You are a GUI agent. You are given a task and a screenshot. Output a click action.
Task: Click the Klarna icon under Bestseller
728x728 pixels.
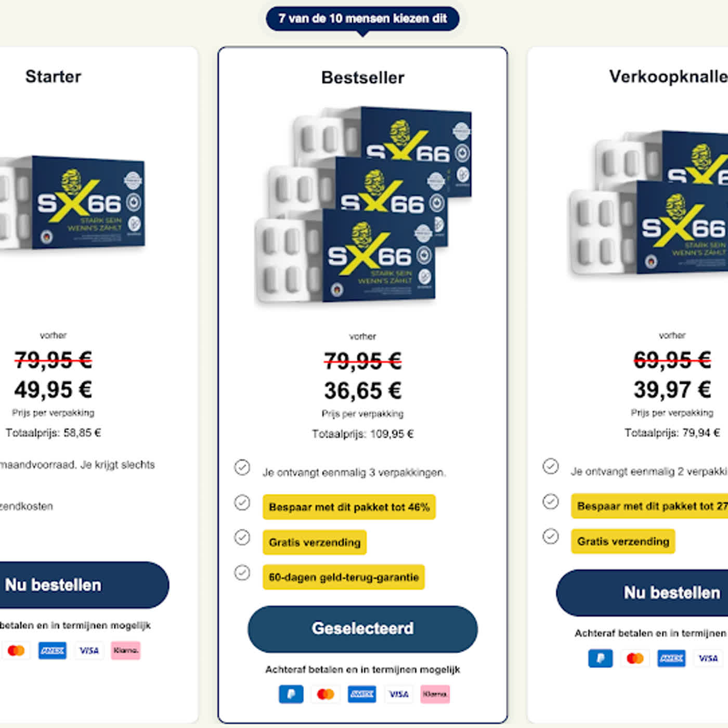[435, 694]
